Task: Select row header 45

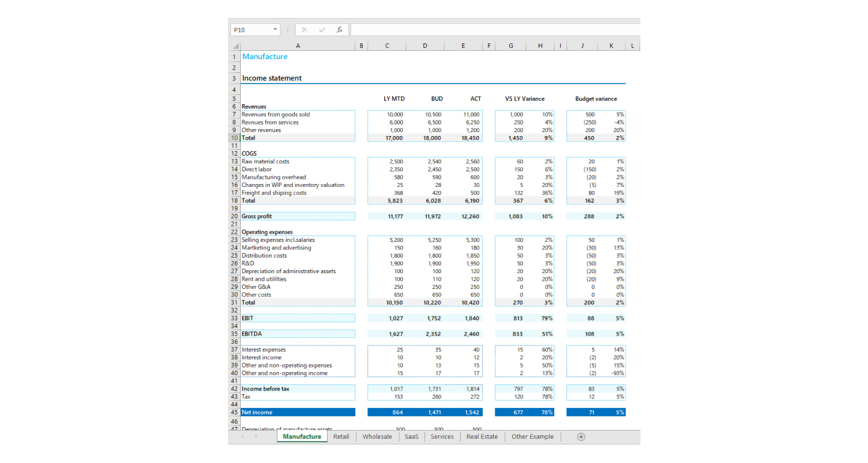Action: coord(234,411)
